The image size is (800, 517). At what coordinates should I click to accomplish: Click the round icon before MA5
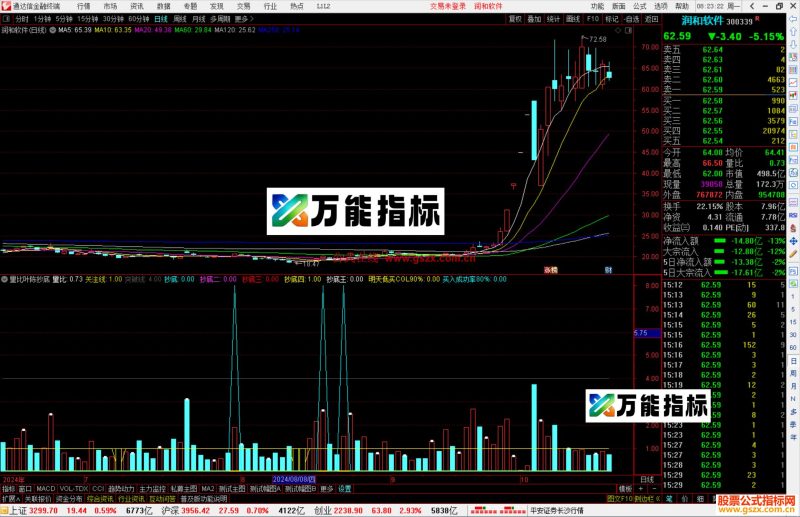click(x=53, y=30)
